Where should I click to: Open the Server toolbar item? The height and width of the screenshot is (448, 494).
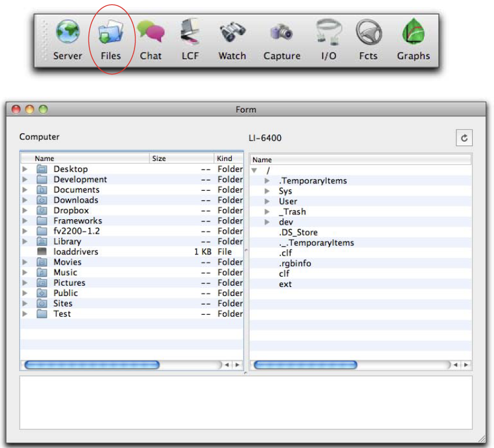tap(67, 40)
